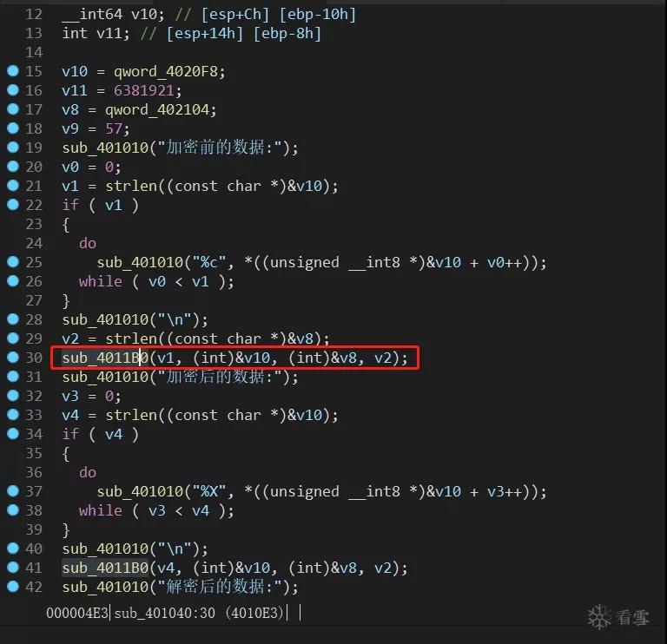Click the breakpoint dot at line 22
Image resolution: width=667 pixels, height=644 pixels.
pyautogui.click(x=13, y=204)
